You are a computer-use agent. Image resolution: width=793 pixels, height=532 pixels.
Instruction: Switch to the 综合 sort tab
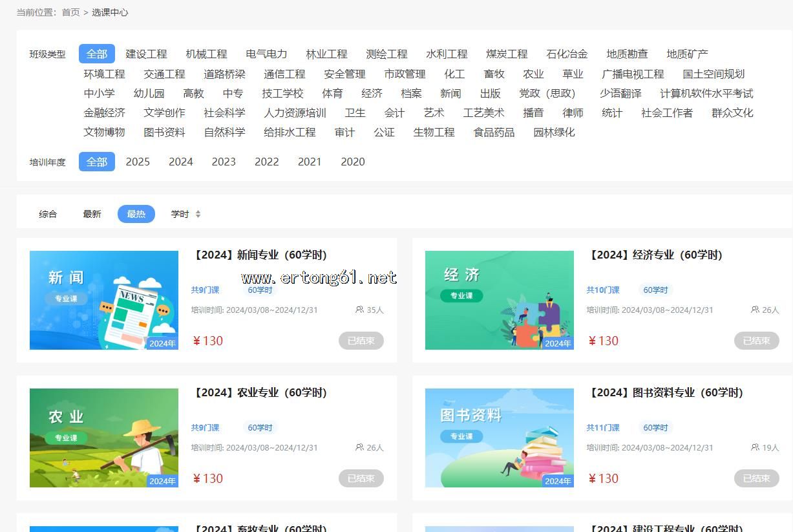point(48,214)
